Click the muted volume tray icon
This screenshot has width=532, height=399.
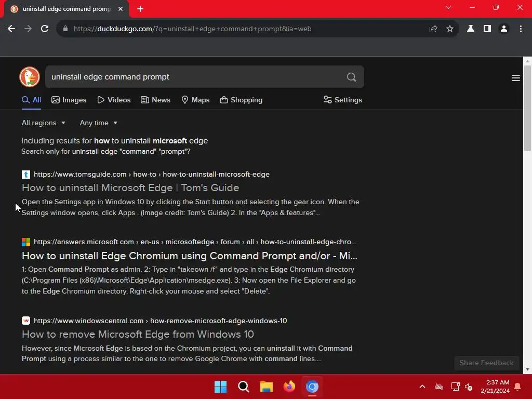point(469,387)
